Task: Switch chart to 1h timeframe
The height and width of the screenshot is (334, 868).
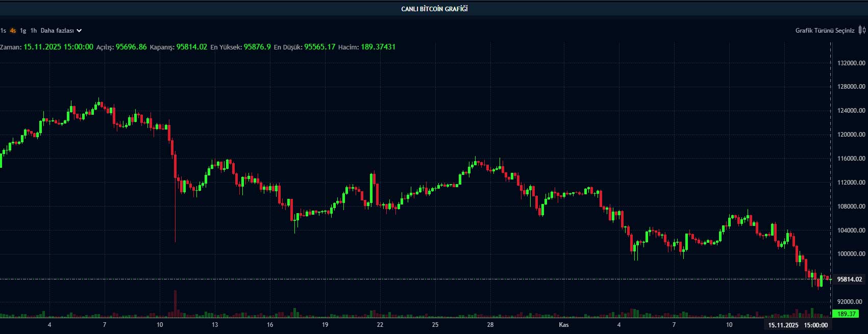Action: tap(34, 31)
